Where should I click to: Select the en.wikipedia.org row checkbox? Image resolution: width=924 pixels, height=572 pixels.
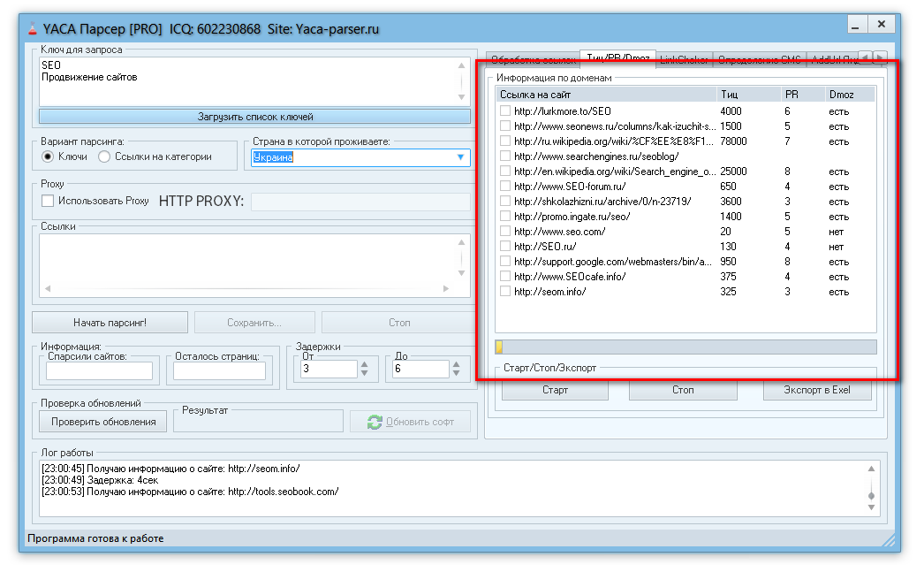click(x=505, y=171)
